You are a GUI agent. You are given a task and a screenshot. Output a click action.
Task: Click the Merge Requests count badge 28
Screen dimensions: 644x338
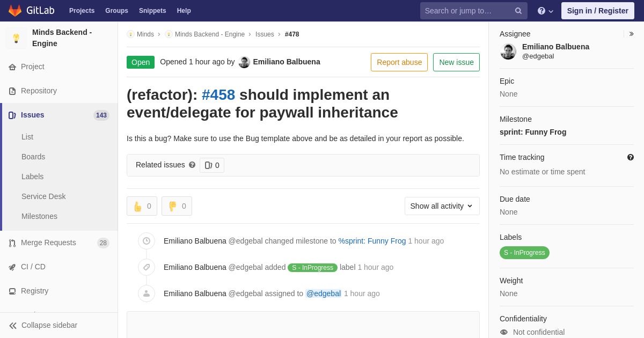(x=103, y=243)
